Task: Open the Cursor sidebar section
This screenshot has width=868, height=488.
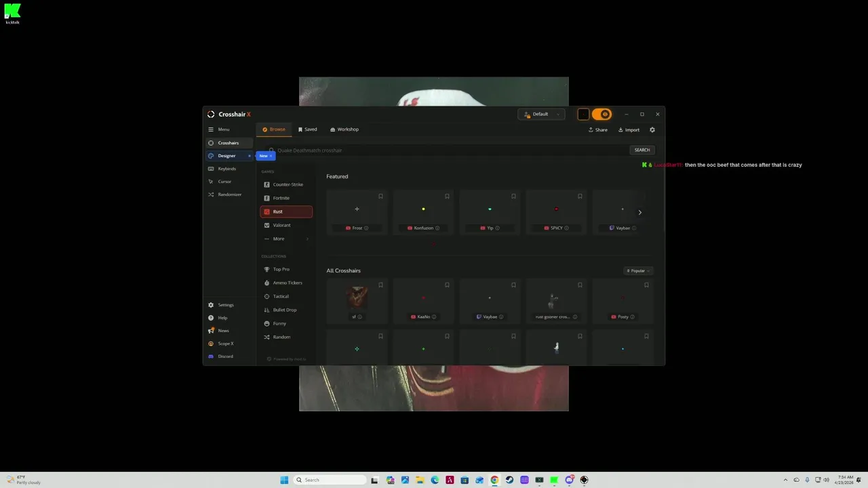Action: pos(229,182)
